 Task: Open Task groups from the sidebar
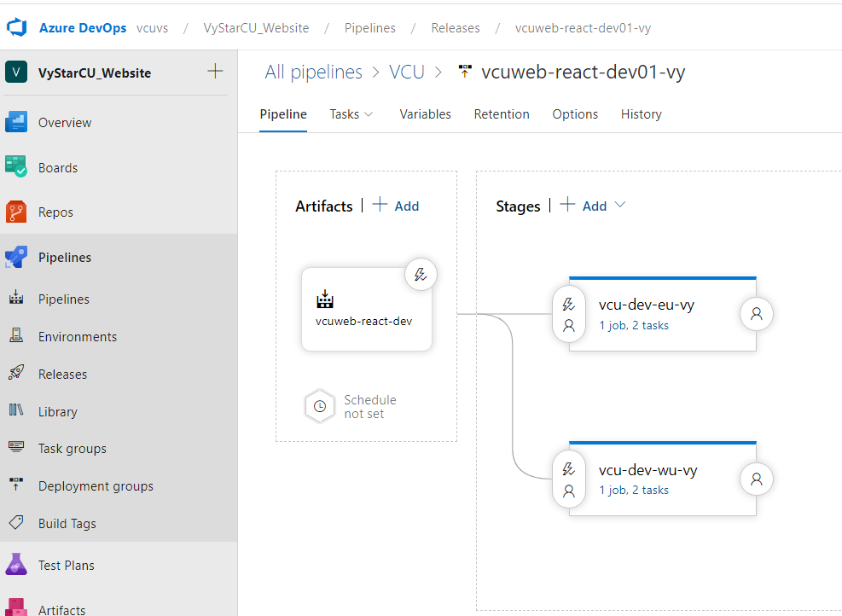tap(18, 448)
